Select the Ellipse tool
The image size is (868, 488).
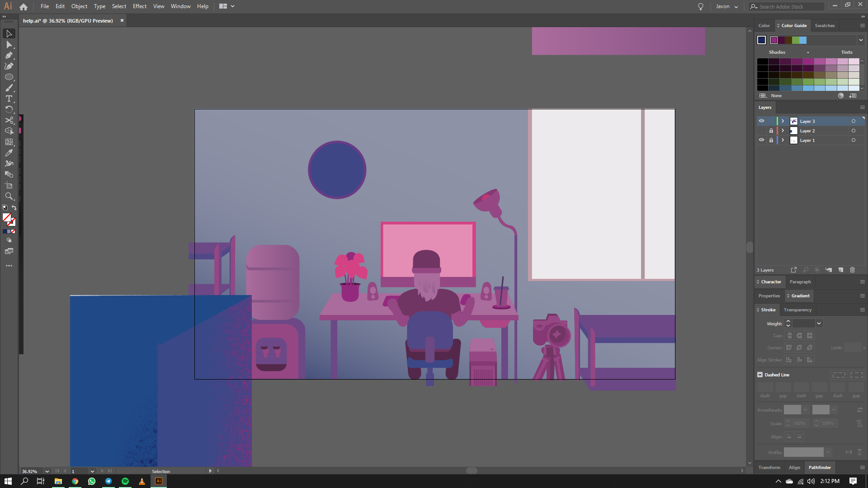9,77
